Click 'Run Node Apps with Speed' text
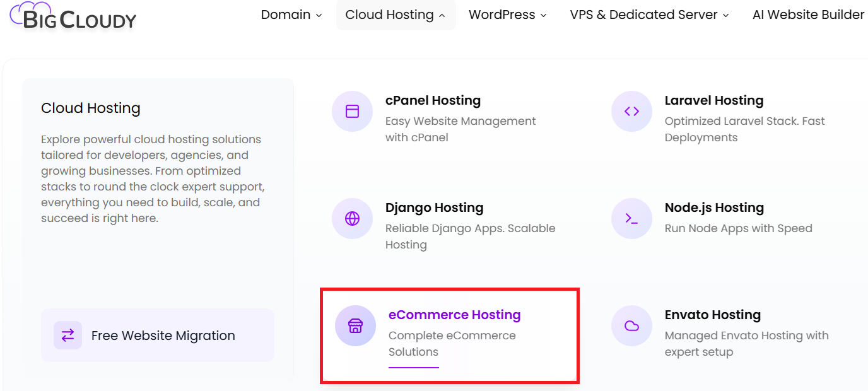The image size is (868, 391). (x=739, y=228)
